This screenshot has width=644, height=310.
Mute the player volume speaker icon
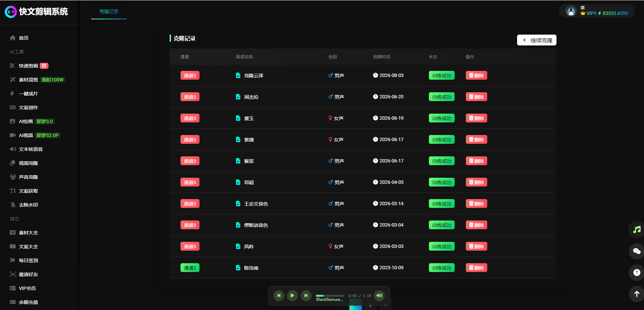pyautogui.click(x=379, y=295)
